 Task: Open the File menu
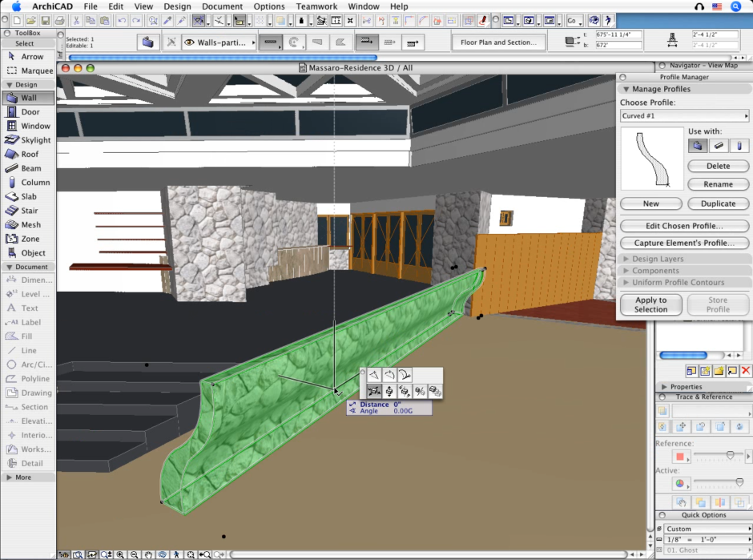click(x=91, y=6)
